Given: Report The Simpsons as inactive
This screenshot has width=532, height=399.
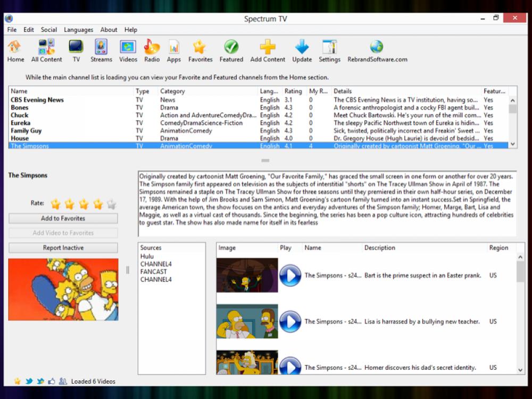Looking at the screenshot, I should pyautogui.click(x=63, y=247).
